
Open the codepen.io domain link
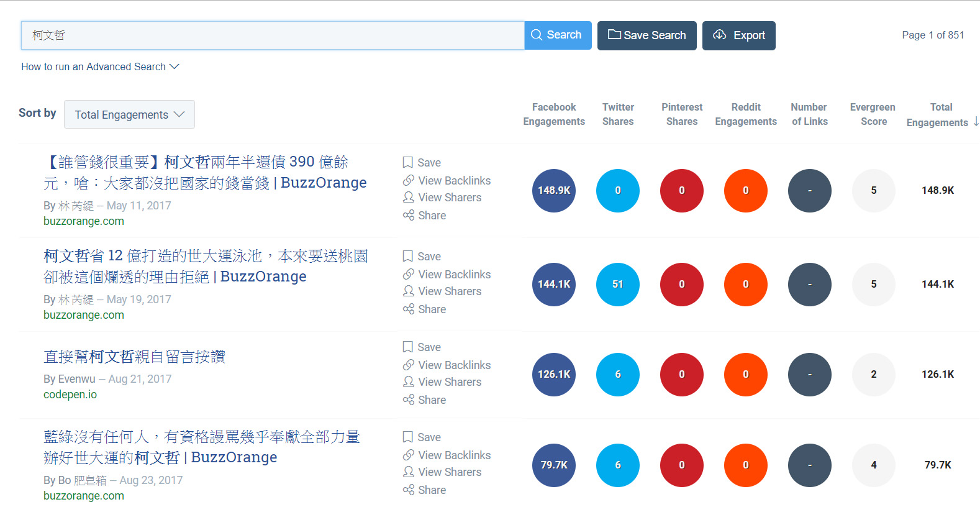[x=70, y=395]
